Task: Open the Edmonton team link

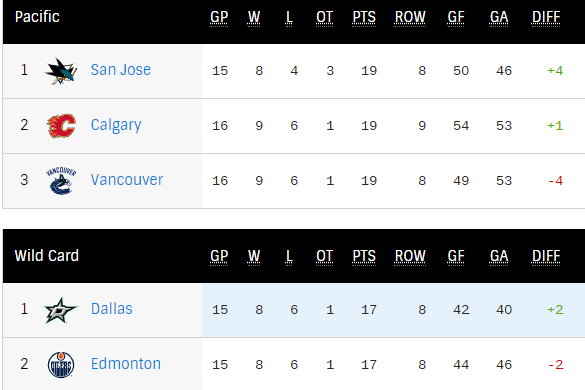Action: point(126,364)
